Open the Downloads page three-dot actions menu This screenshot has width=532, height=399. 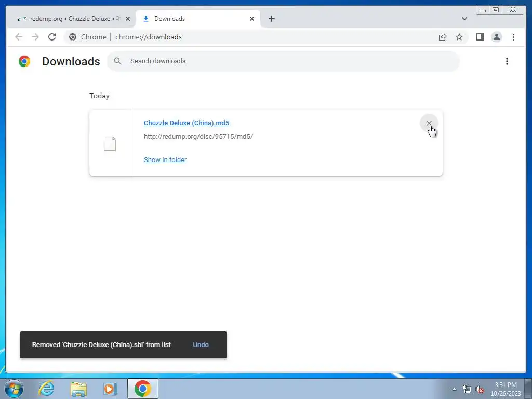click(507, 61)
